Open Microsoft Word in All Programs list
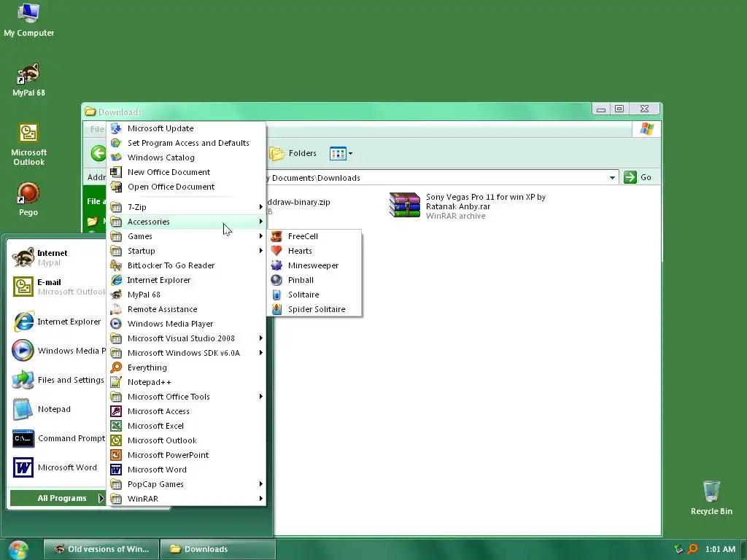This screenshot has height=560, width=747. click(186, 470)
